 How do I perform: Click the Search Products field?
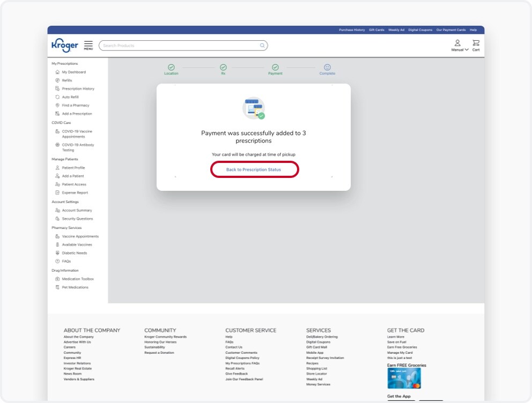(183, 46)
